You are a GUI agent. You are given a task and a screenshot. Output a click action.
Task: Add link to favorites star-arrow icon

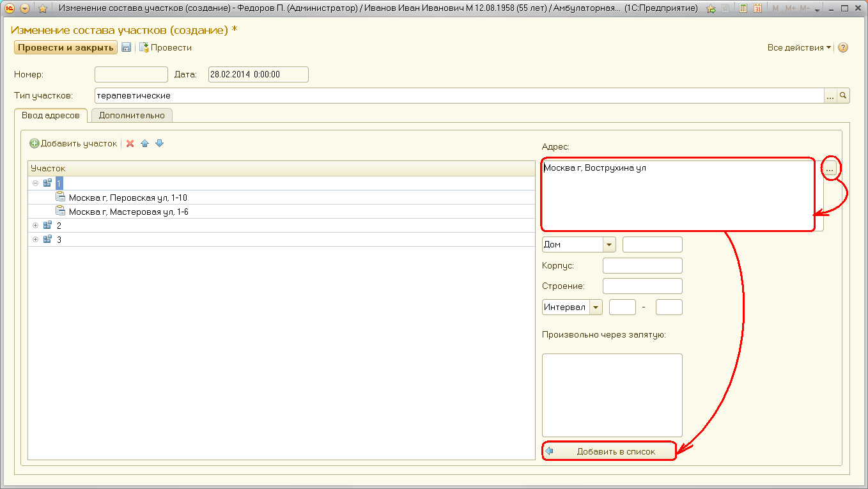point(711,9)
